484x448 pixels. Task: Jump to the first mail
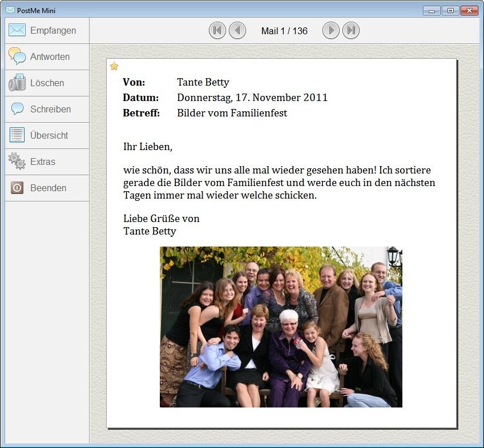pos(217,31)
